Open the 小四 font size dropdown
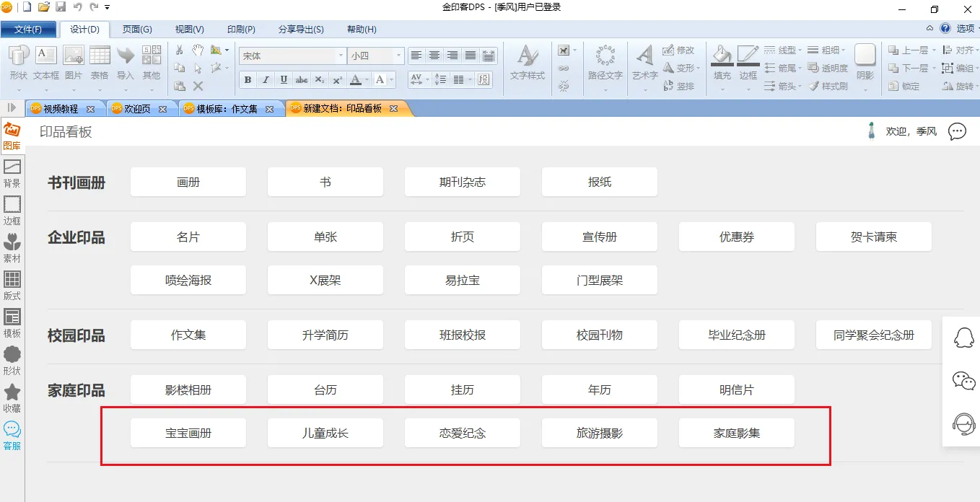980x502 pixels. (x=398, y=56)
